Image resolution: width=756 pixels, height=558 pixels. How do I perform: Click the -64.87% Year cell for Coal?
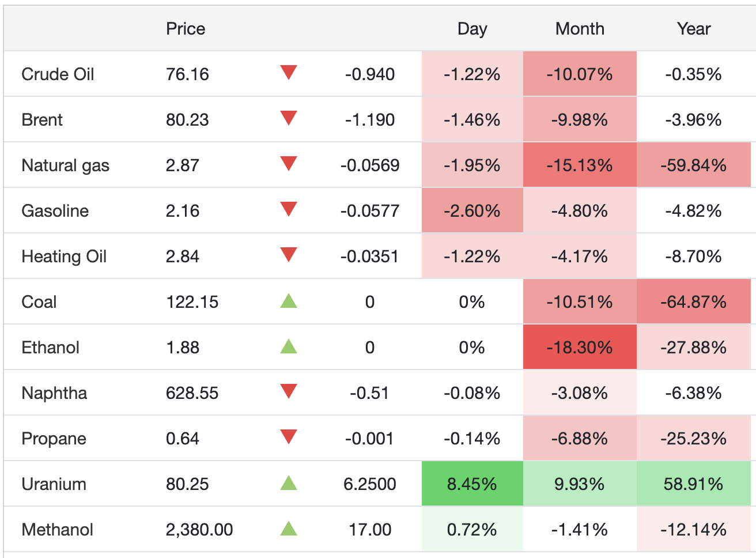click(694, 301)
